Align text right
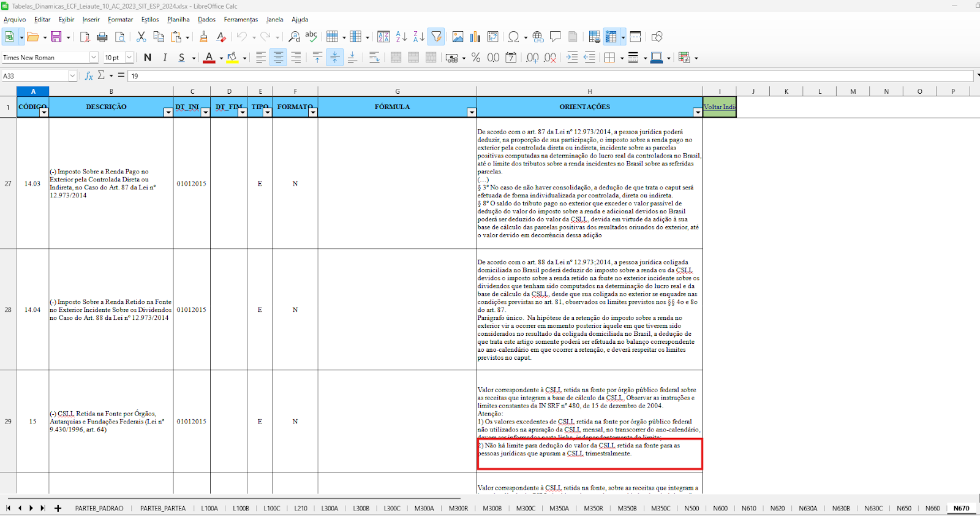The height and width of the screenshot is (516, 980). click(x=296, y=58)
